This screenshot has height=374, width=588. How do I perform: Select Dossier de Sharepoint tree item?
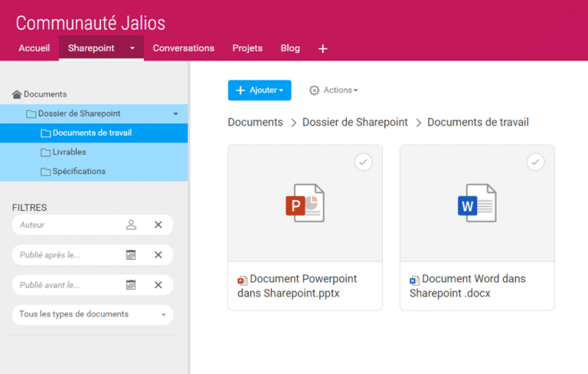(x=93, y=113)
